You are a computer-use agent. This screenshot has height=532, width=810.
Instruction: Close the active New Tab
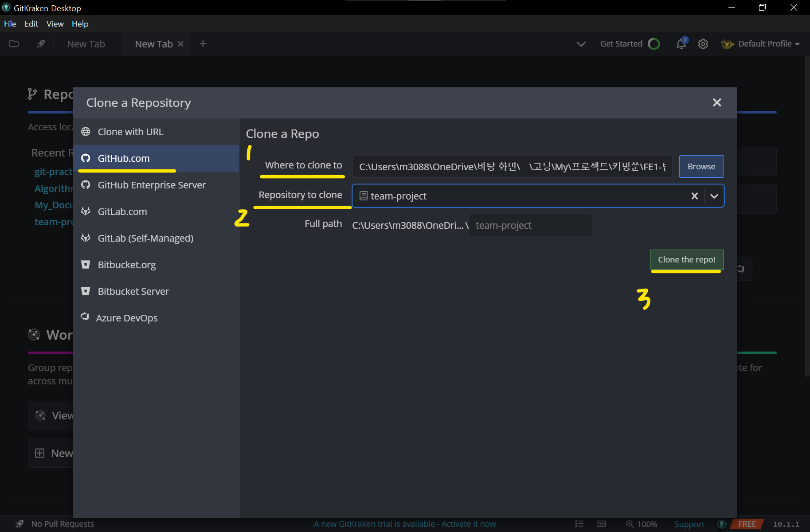[x=180, y=43]
